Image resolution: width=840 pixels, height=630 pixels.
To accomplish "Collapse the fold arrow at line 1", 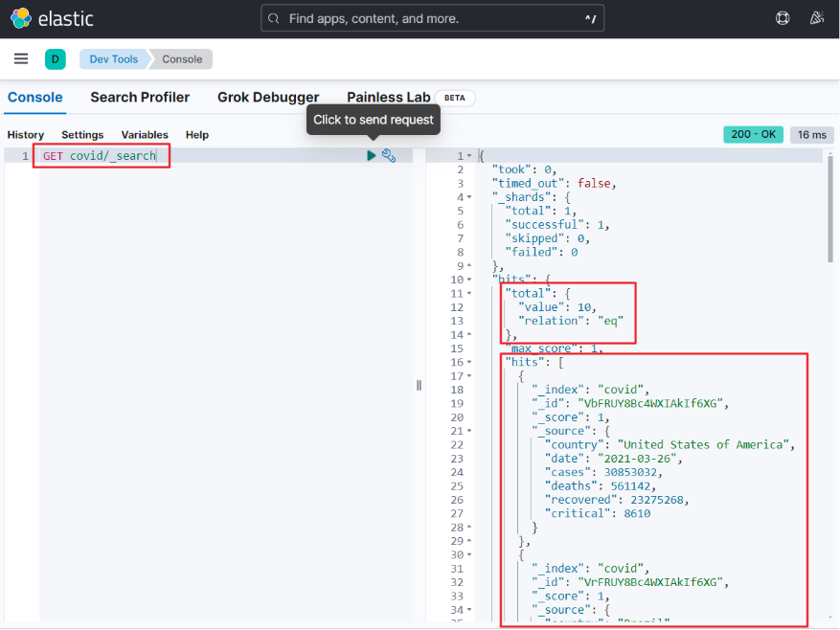I will 469,156.
